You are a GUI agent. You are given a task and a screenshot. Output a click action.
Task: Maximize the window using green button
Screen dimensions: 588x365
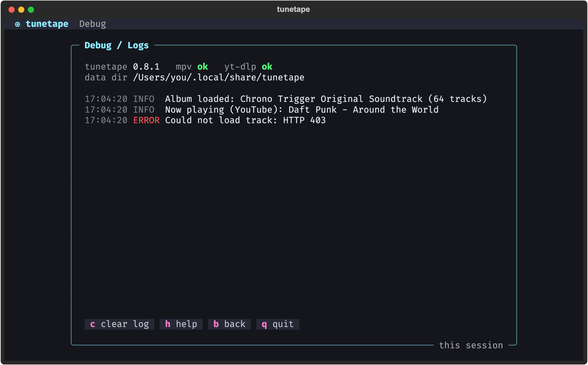31,10
